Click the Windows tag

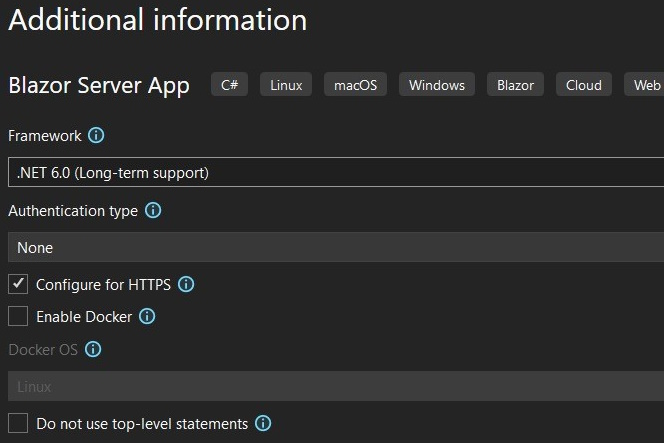(436, 85)
